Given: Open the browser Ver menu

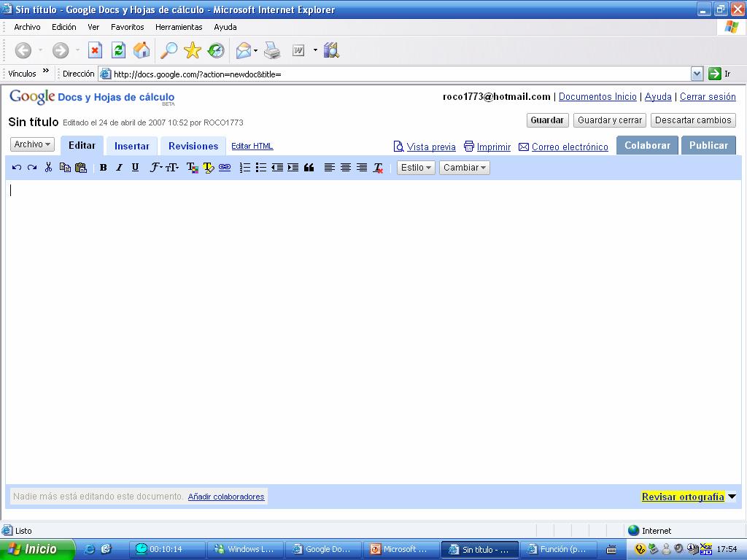Looking at the screenshot, I should click(x=93, y=27).
